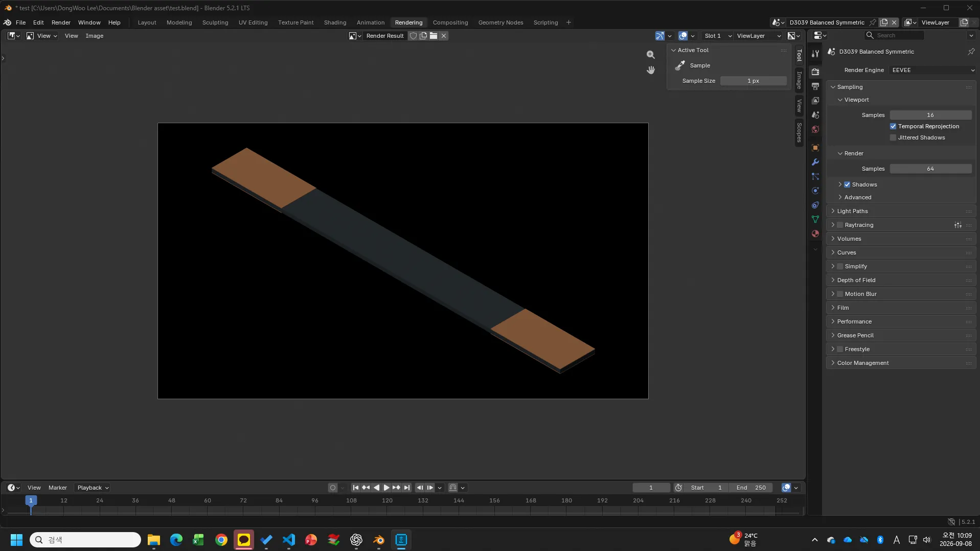Open the Tool properties tab icon
This screenshot has height=551, width=980.
[x=815, y=54]
